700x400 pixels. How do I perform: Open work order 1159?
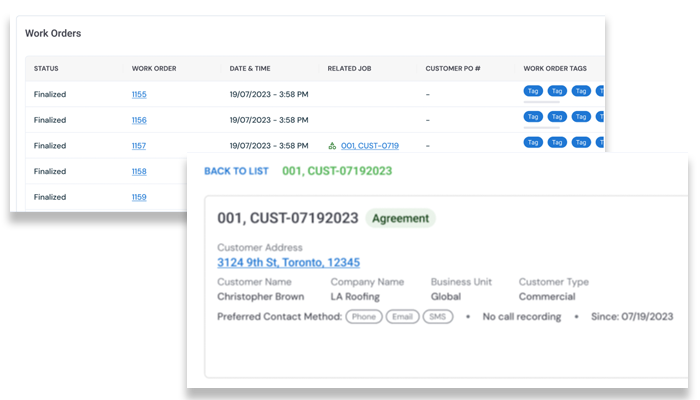click(x=139, y=198)
